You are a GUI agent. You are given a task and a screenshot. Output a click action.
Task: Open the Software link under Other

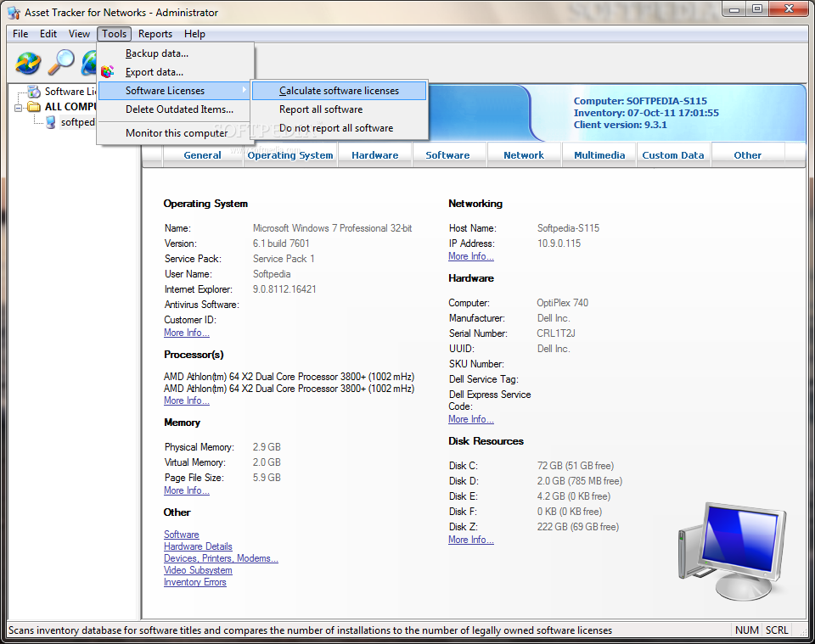pyautogui.click(x=182, y=535)
